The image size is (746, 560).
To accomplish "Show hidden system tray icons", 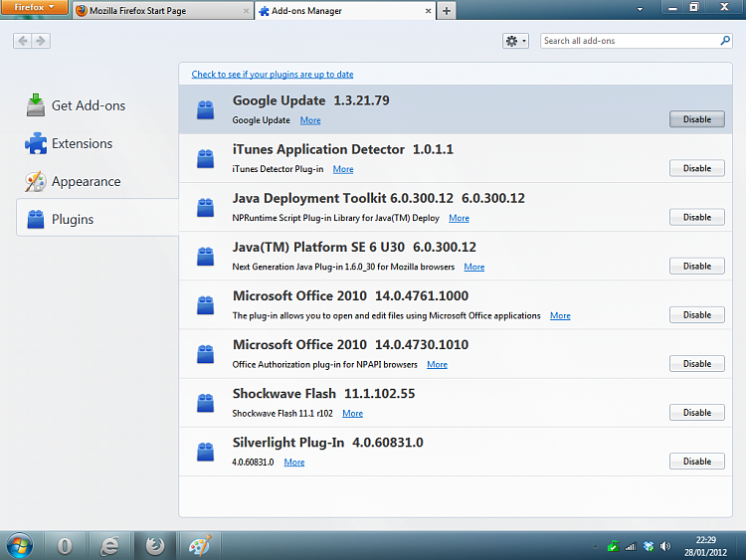I will pos(595,546).
